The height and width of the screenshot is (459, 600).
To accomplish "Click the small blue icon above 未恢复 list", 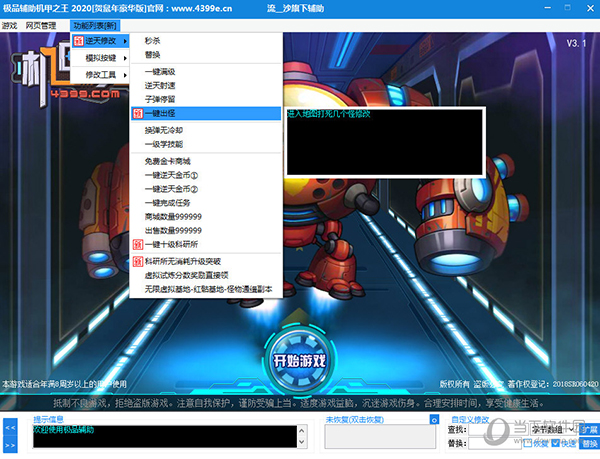I will (433, 420).
